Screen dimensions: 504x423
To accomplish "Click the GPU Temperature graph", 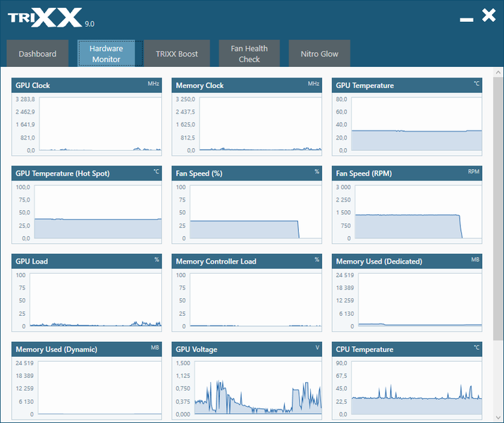I will [407, 117].
